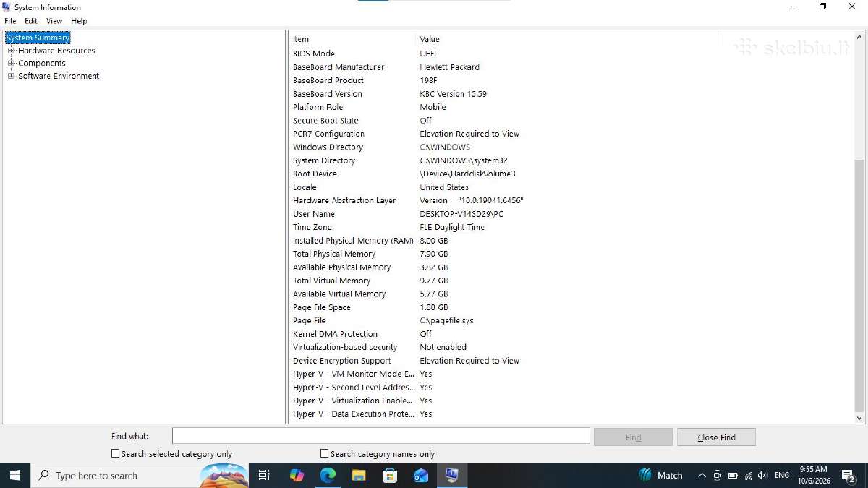Expand the Software Environment tree node

(11, 76)
